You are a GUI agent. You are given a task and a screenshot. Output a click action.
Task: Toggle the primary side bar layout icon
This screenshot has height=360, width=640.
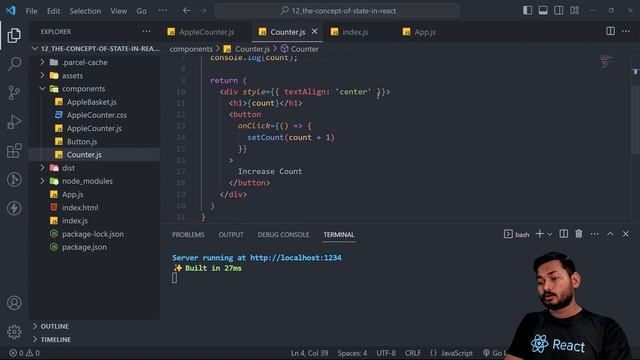click(x=527, y=11)
